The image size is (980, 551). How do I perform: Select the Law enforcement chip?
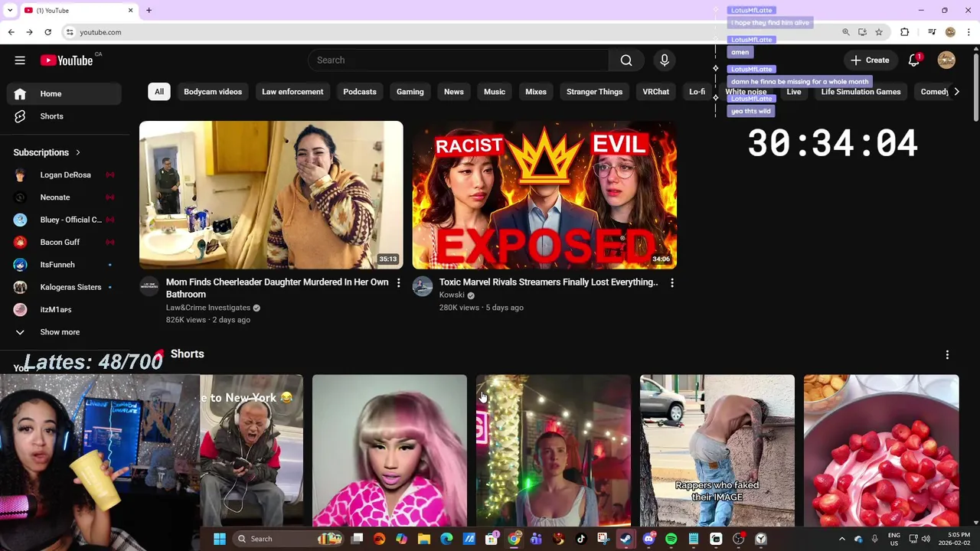(292, 92)
